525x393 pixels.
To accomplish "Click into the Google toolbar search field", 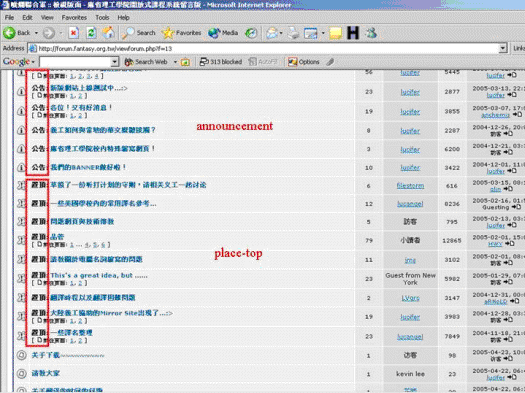I will pos(75,62).
